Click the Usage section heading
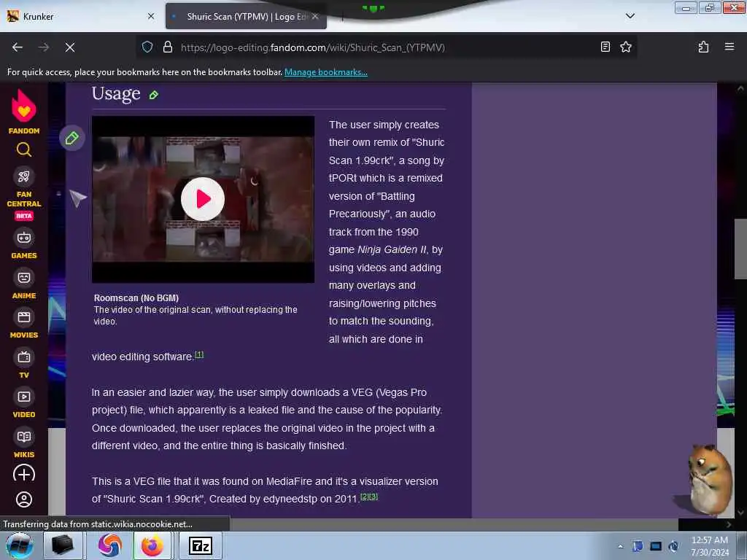The image size is (747, 560). point(116,93)
